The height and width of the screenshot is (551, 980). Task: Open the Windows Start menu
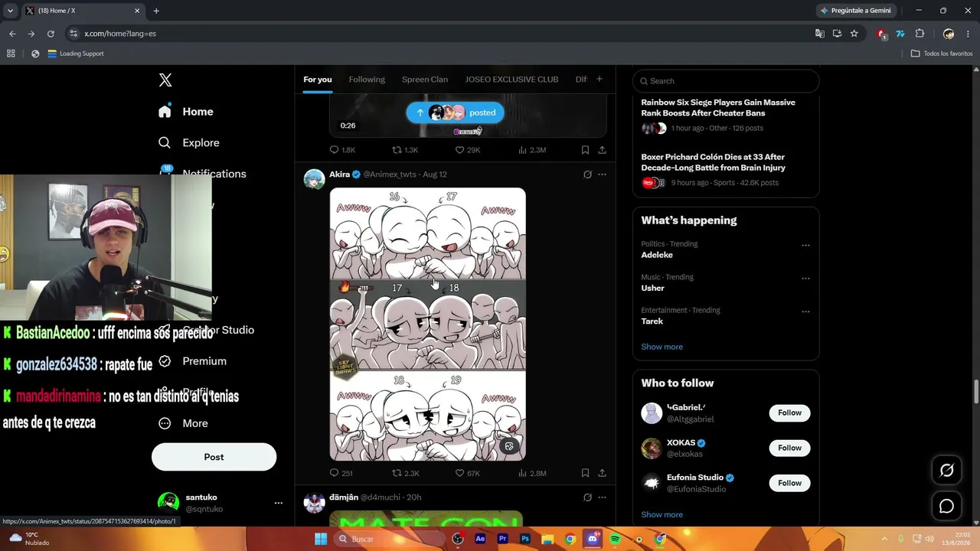coord(322,539)
